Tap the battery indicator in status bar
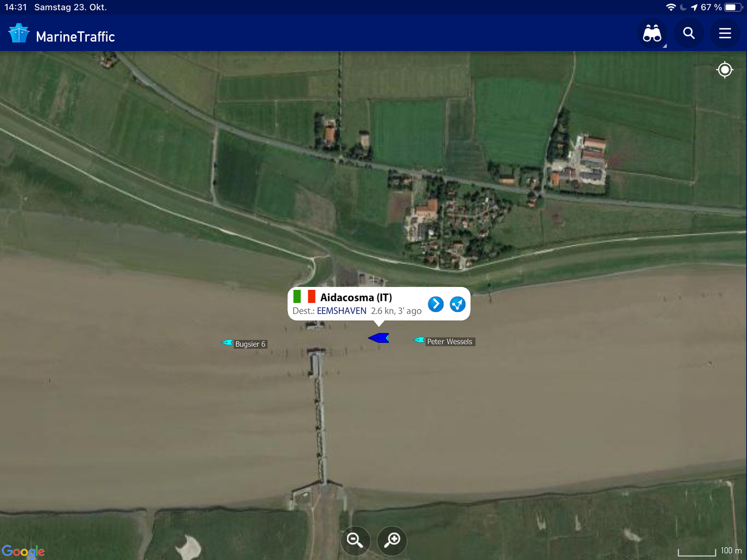This screenshot has height=560, width=747. click(733, 7)
